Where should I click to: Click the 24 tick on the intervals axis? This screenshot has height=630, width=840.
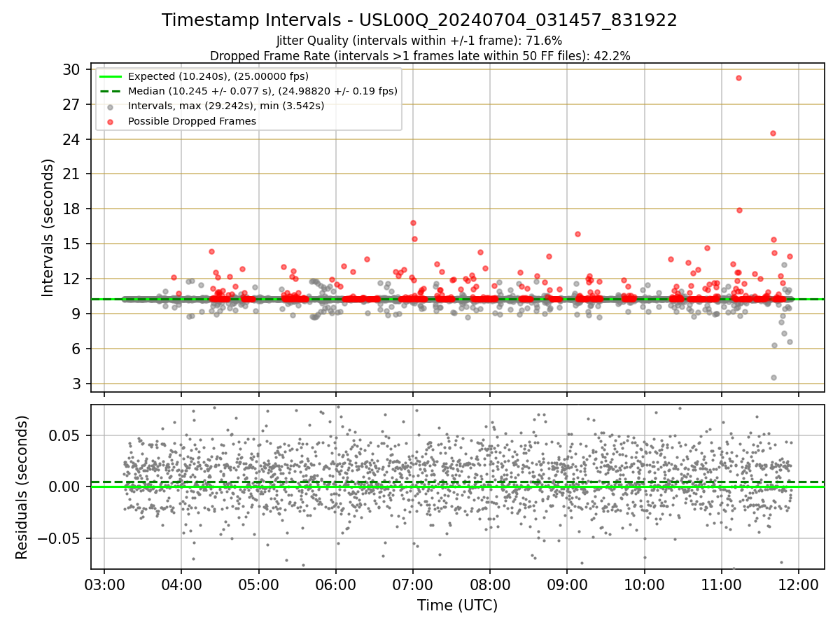pyautogui.click(x=71, y=139)
